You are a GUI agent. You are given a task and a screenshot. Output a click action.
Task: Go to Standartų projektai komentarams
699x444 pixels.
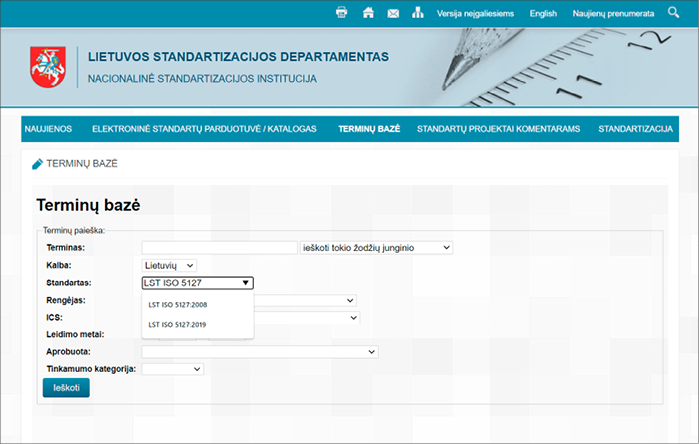[x=498, y=129]
